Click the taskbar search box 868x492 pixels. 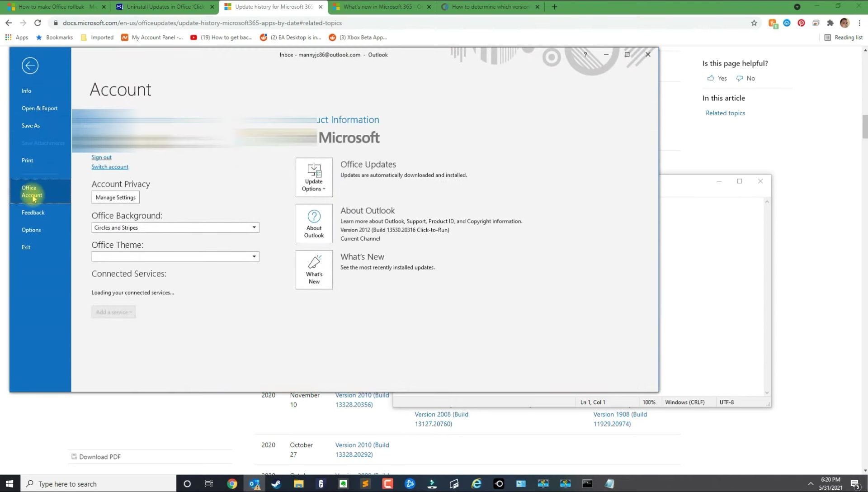pyautogui.click(x=98, y=483)
